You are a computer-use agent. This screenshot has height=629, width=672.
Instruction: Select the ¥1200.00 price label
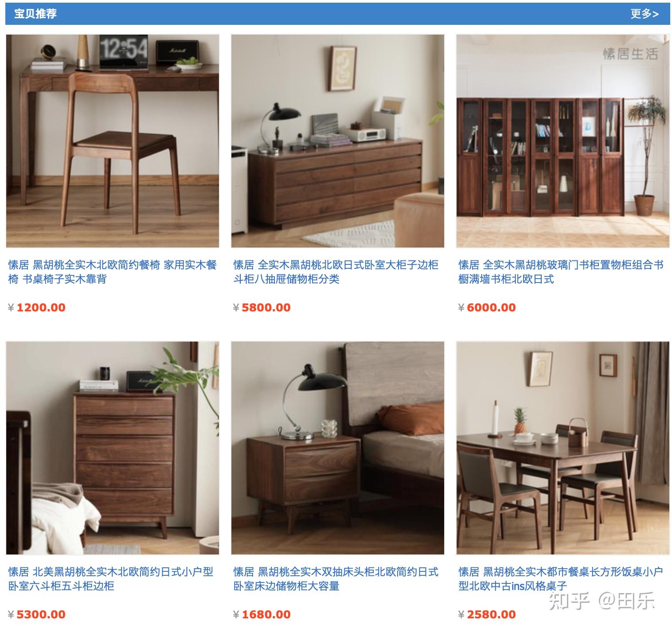click(37, 307)
